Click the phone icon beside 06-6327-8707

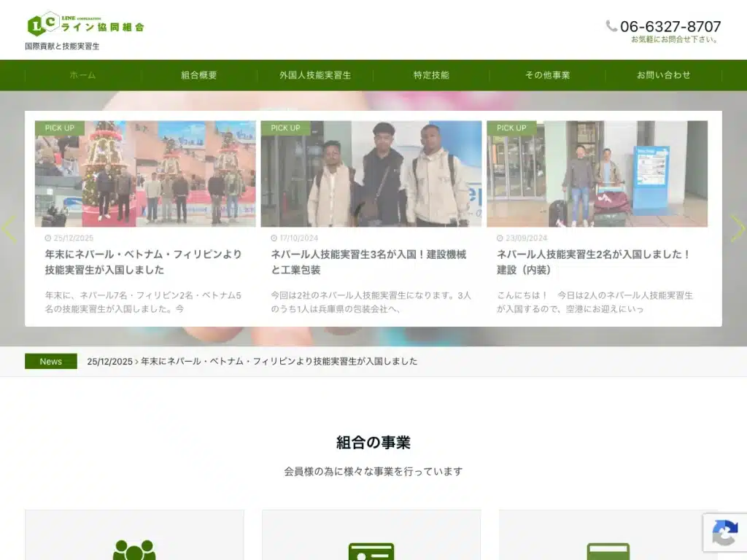click(x=611, y=26)
